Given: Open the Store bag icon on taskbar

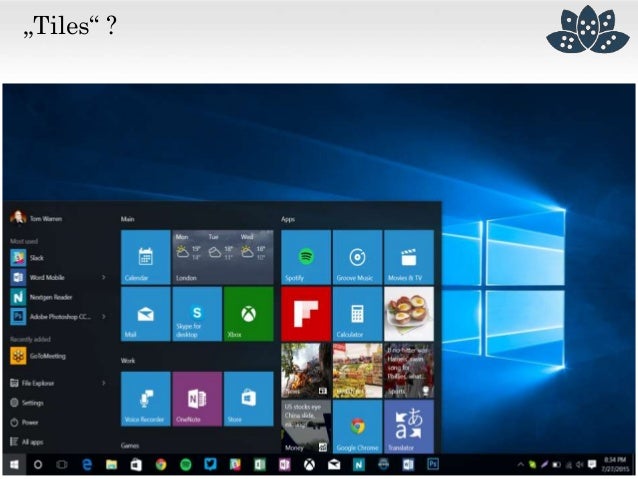Looking at the screenshot, I should 136,464.
